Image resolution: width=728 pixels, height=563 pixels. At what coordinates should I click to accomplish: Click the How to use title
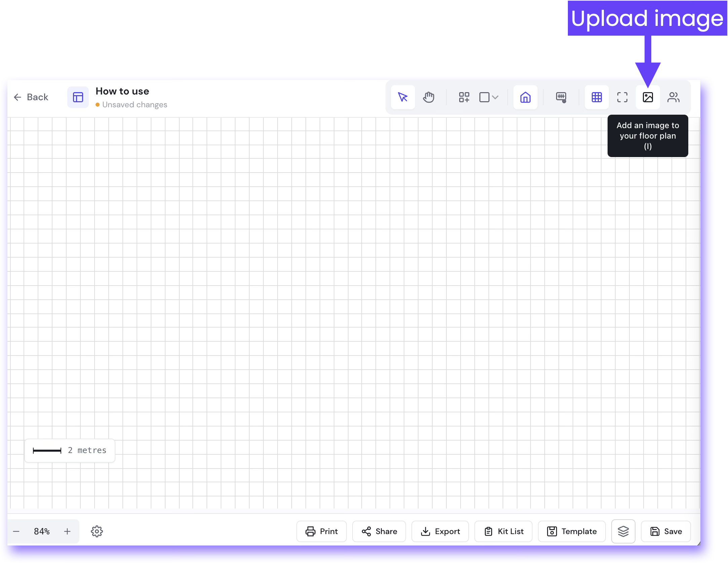tap(122, 91)
